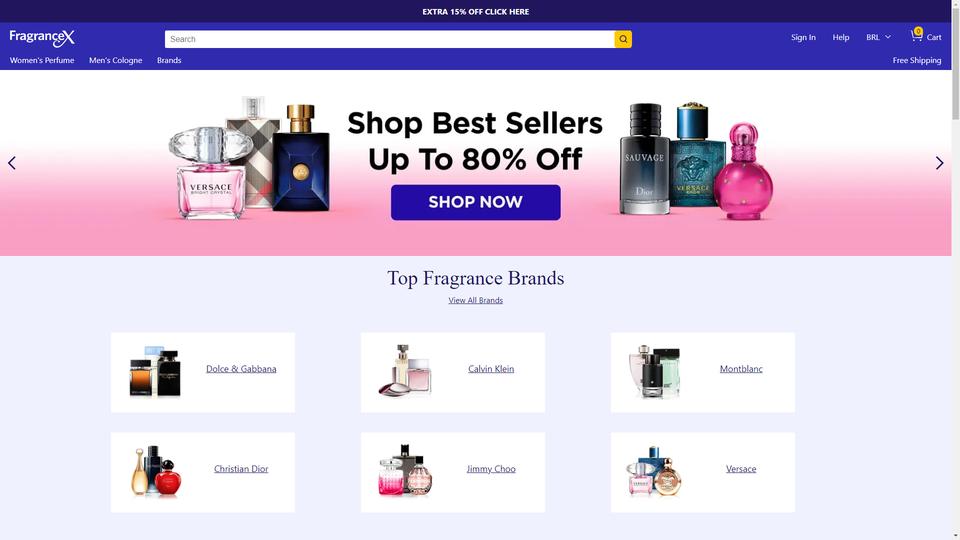Open the Men's Cologne menu
The width and height of the screenshot is (960, 540).
coord(115,60)
